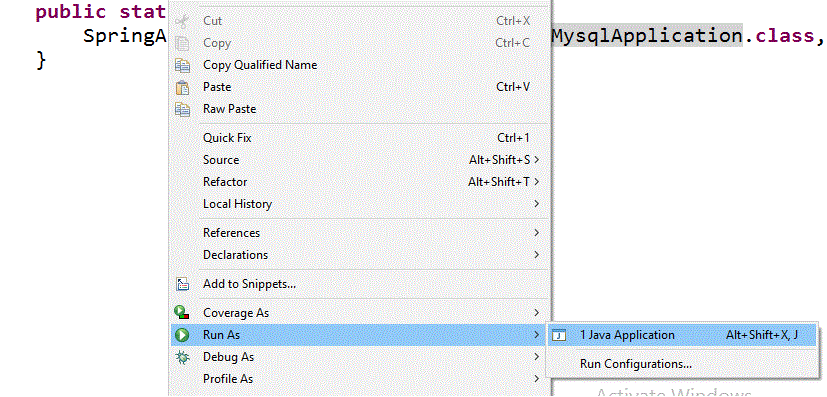Click the Copy documents icon
This screenshot has height=397, width=827.
[x=182, y=43]
